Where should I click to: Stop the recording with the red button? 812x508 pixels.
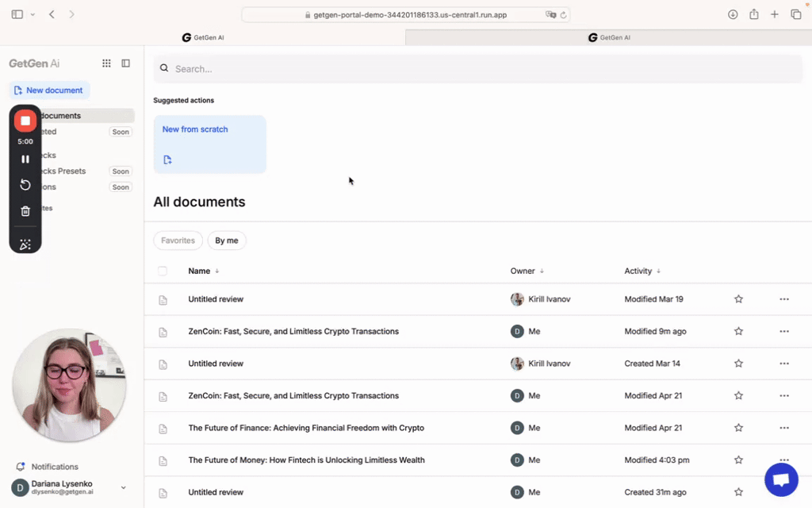coord(25,121)
